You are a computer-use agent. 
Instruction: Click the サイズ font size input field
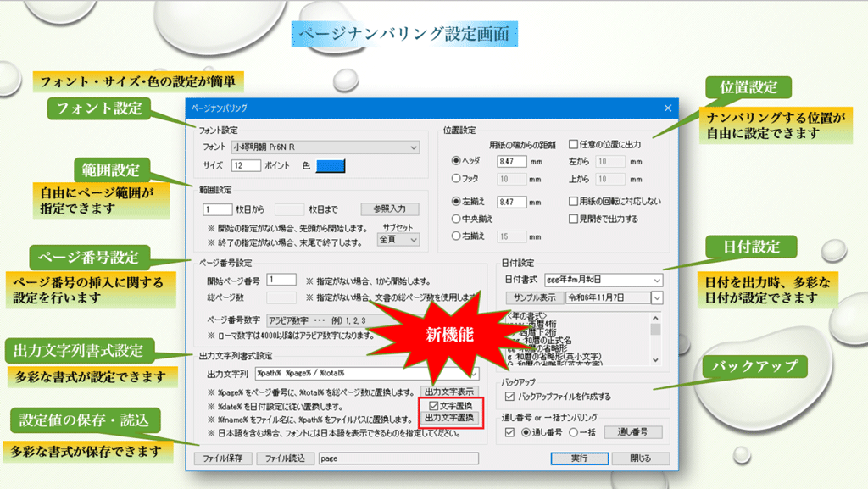245,166
